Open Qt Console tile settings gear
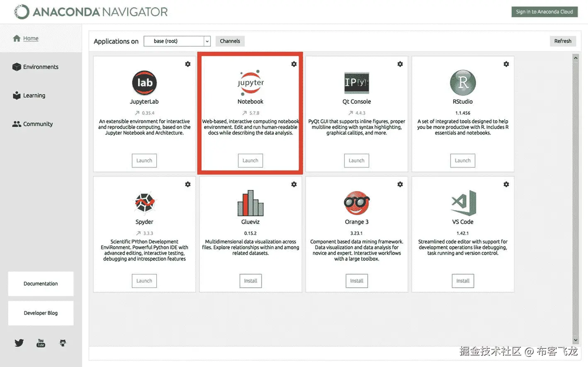The width and height of the screenshot is (588, 367). pos(400,64)
